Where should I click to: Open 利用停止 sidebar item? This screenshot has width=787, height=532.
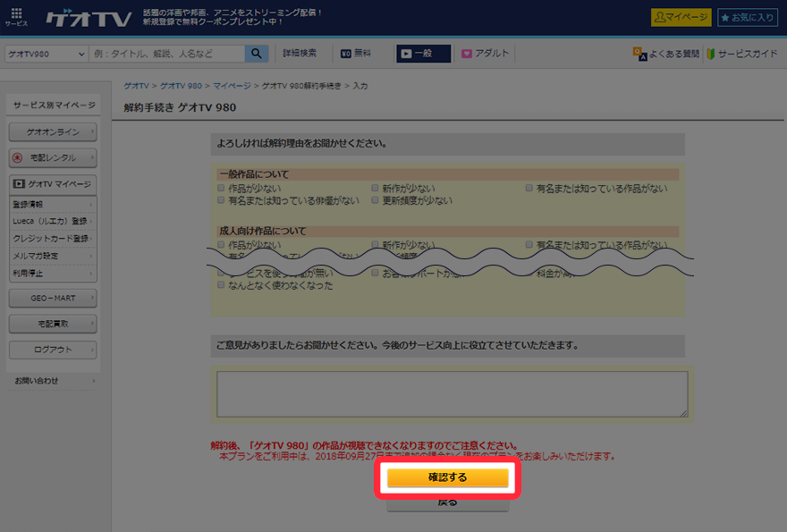coord(53,274)
